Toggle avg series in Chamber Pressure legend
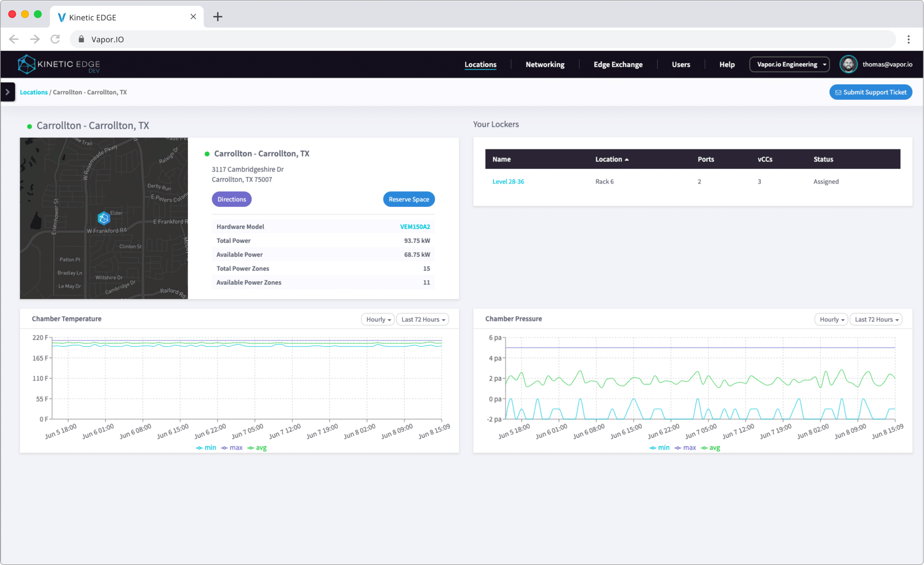The width and height of the screenshot is (924, 565). point(711,448)
